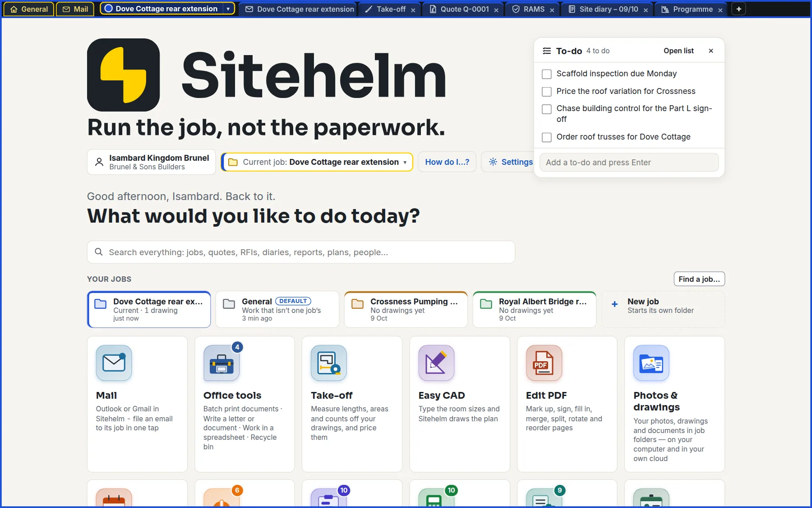Image resolution: width=812 pixels, height=508 pixels.
Task: Click the Find a job... button
Action: click(699, 279)
